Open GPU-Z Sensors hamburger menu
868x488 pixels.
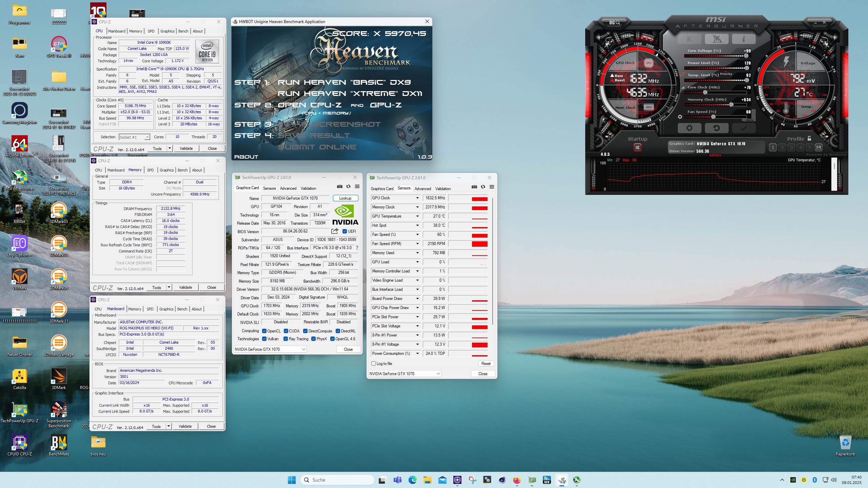point(492,187)
